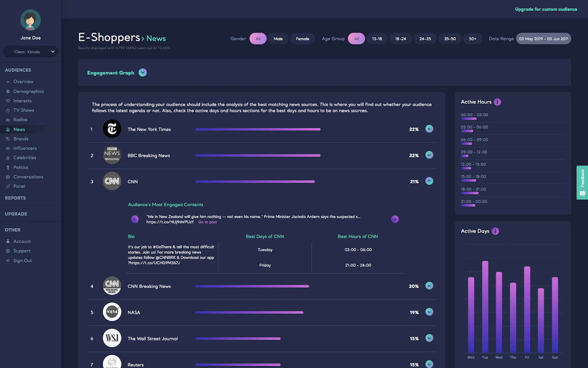588x368 pixels.
Task: Click Jane Doe's profile avatar
Action: pos(30,20)
